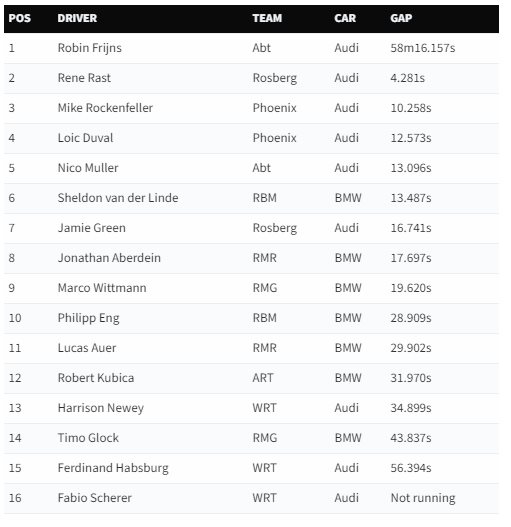Select the ART team cell for Kubica

(263, 378)
